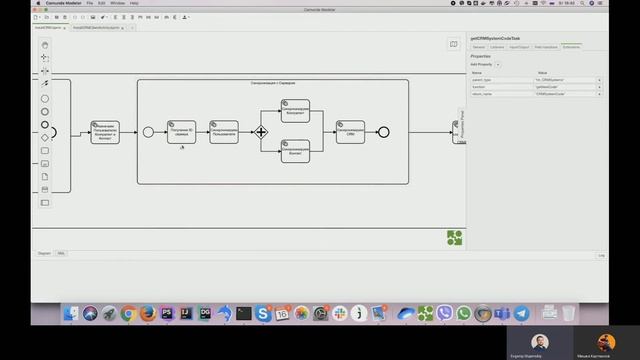Click the Add Property plus button
This screenshot has height=360, width=640.
tap(498, 64)
